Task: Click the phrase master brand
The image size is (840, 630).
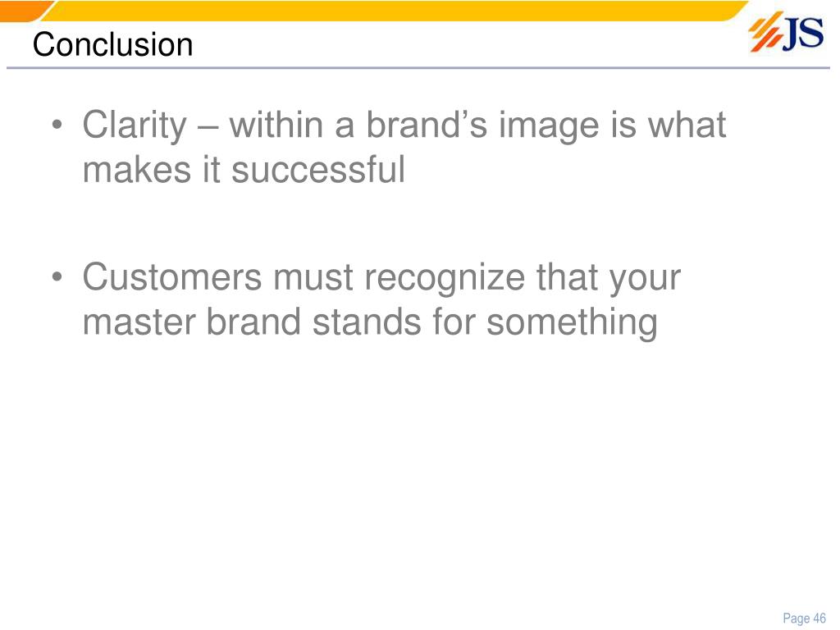Action: [192, 322]
